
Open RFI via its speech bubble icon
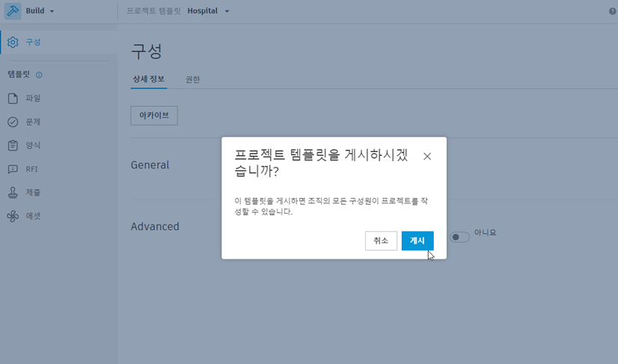[x=13, y=169]
